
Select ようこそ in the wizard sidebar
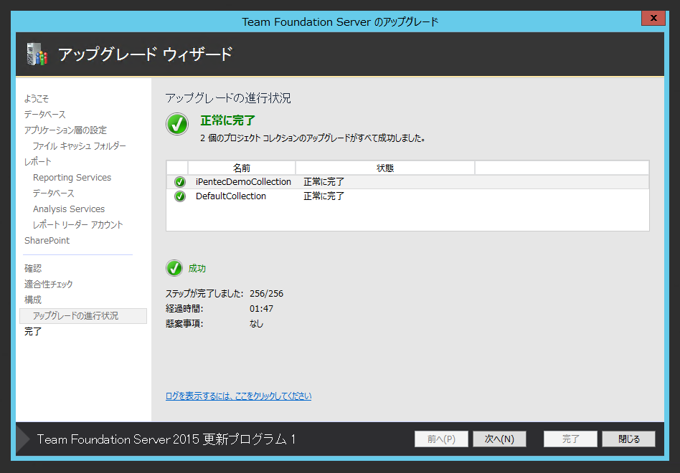36,99
